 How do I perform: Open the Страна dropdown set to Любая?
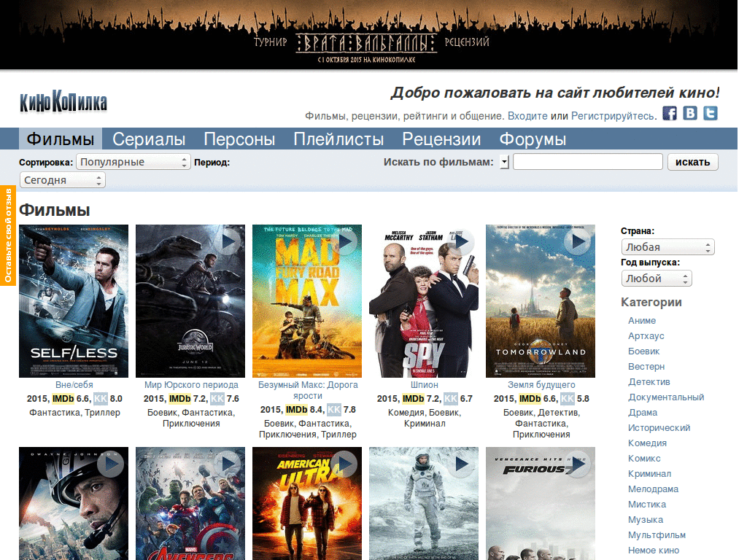(668, 247)
